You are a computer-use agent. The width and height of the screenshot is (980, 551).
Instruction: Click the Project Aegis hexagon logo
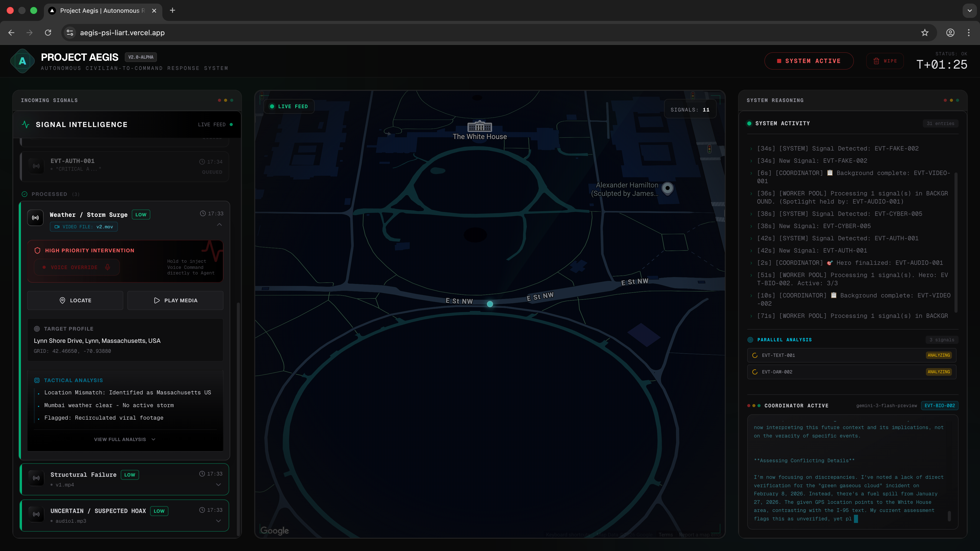coord(22,61)
